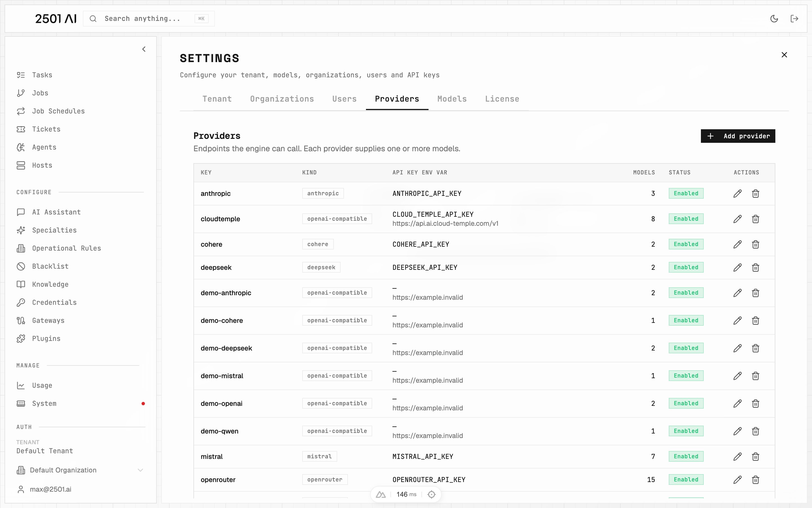
Task: Click the Add provider button
Action: coord(738,136)
